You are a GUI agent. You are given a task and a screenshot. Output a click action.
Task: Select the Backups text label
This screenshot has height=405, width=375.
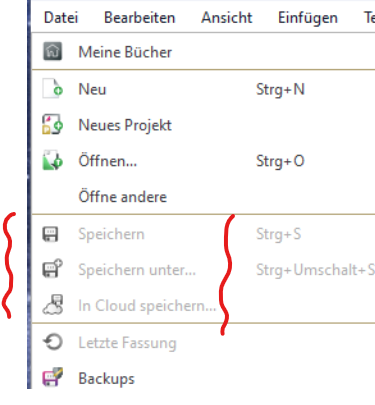point(106,379)
